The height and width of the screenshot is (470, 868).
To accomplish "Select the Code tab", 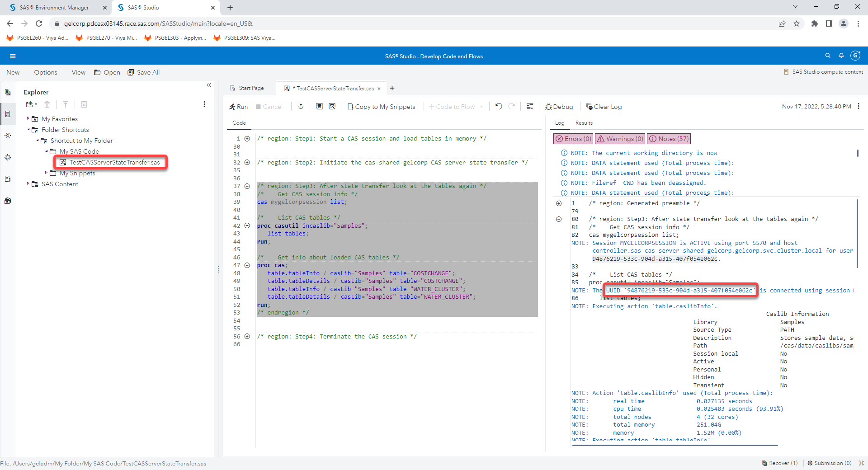I will coord(239,123).
